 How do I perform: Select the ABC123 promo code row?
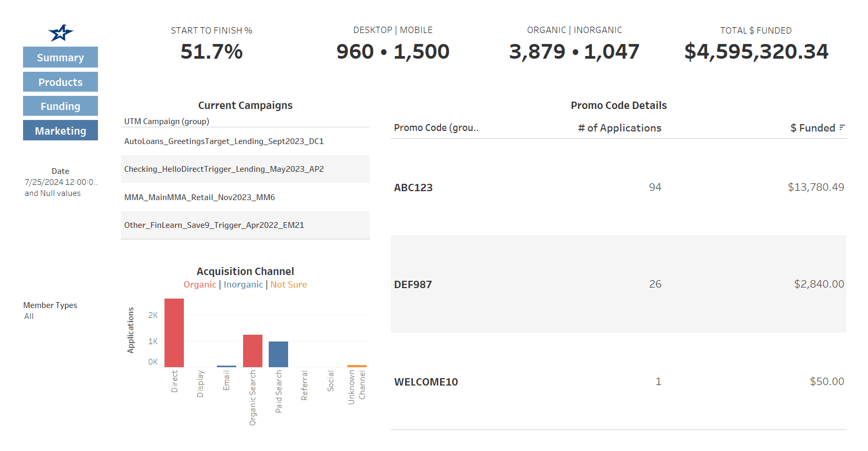pos(413,188)
